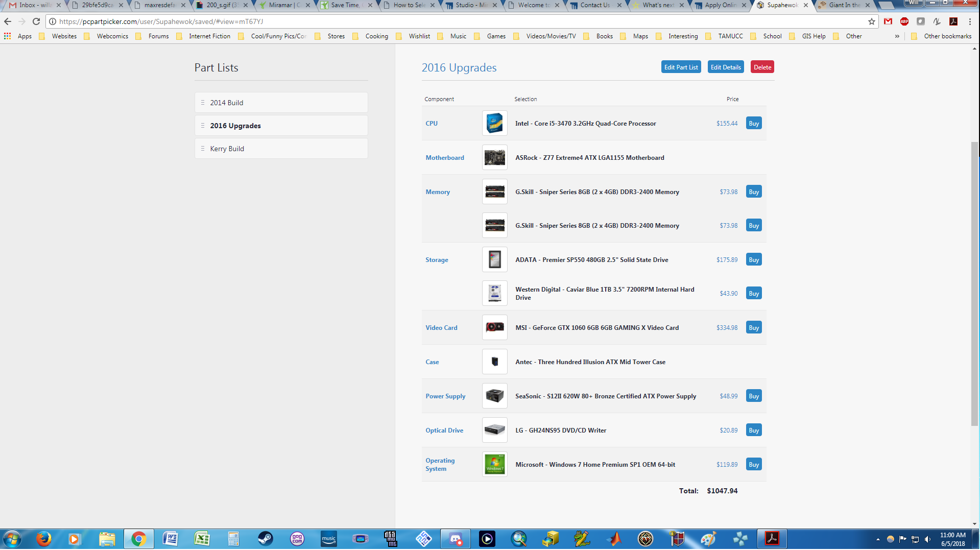Open the Motherboard component link
The height and width of the screenshot is (550, 980).
445,158
